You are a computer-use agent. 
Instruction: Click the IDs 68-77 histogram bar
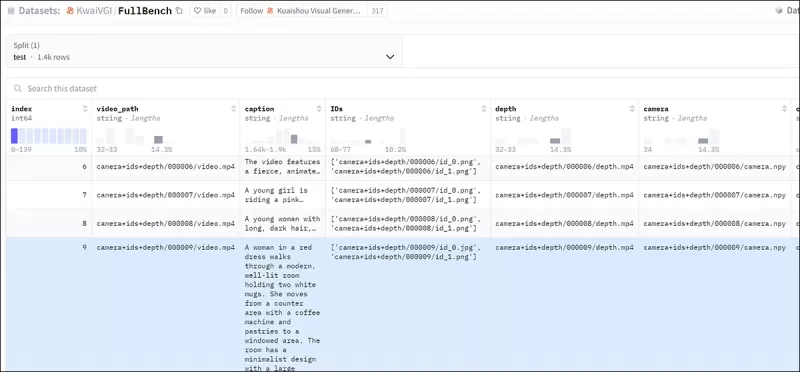368,141
